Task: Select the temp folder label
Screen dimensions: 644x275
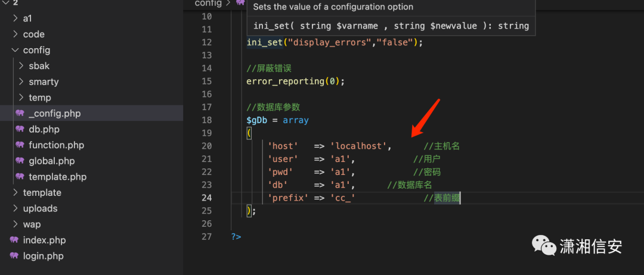Action: [40, 98]
